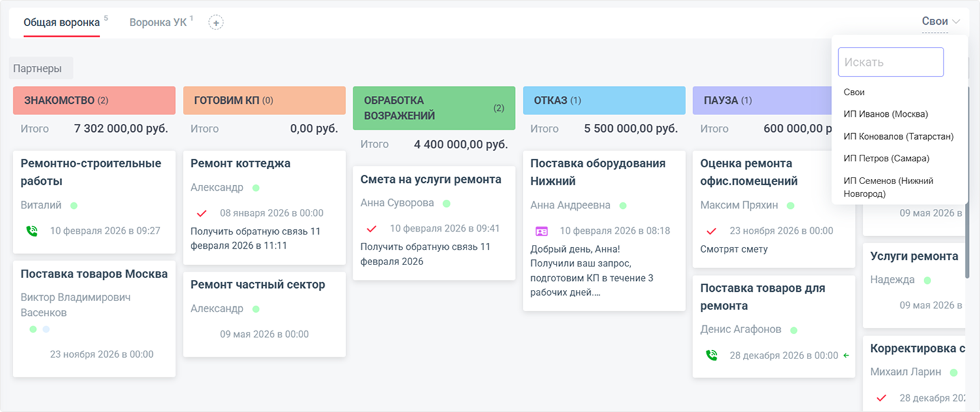980x412 pixels.
Task: Click the red checkmark on Оценка ремонта офис.помещений card
Action: tap(711, 230)
